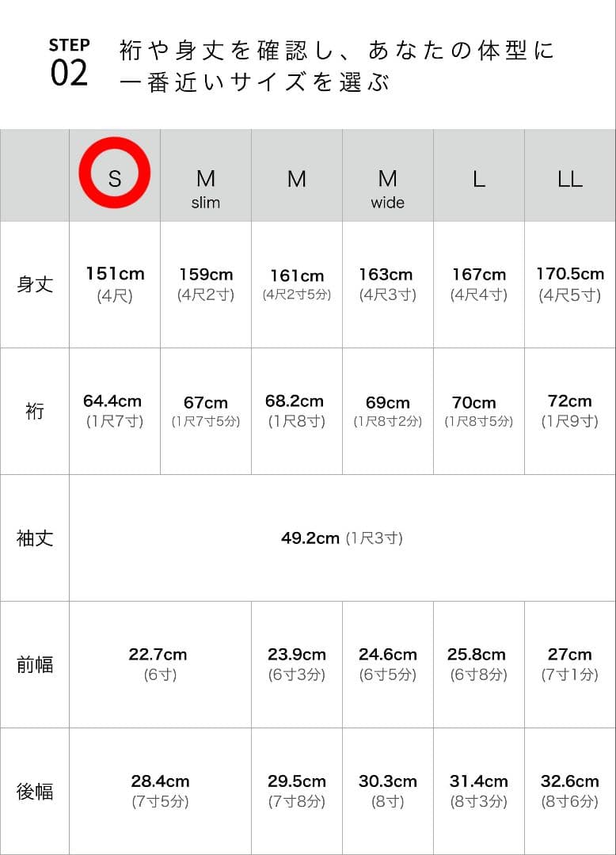Click the 袖丈 row label
This screenshot has height=855, width=616.
tap(35, 538)
